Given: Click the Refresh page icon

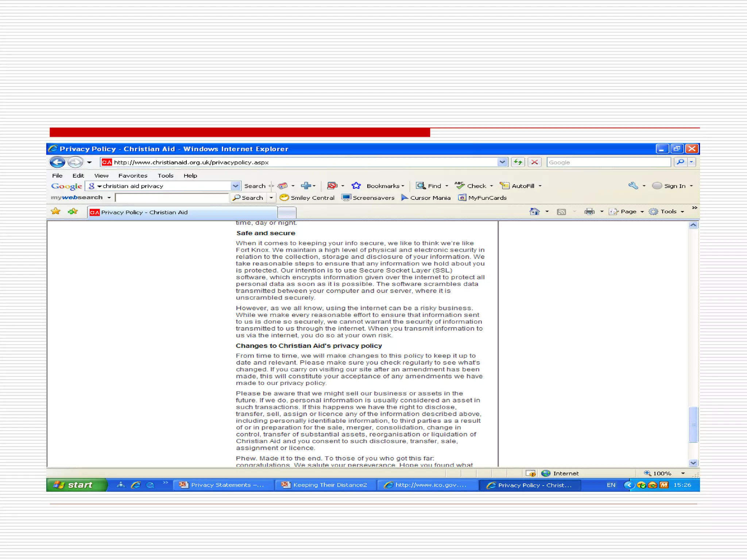Looking at the screenshot, I should (518, 162).
